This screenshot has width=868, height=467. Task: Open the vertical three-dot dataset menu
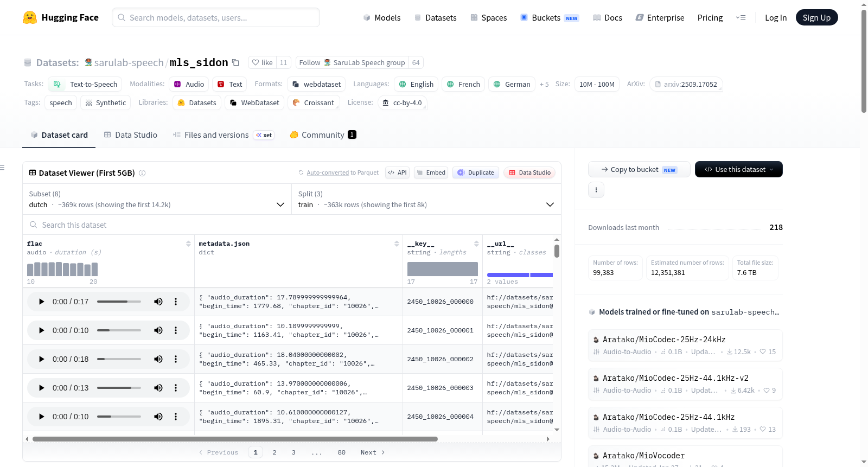[x=596, y=190]
